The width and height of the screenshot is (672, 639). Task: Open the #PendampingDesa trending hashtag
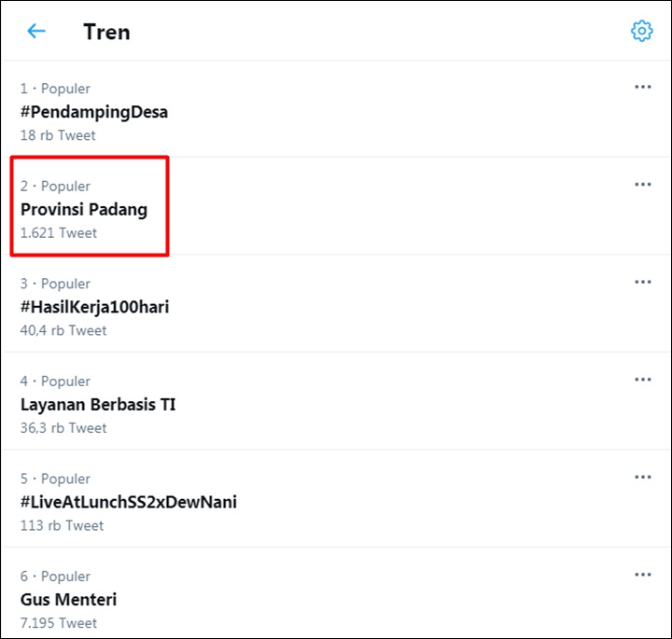tap(94, 112)
